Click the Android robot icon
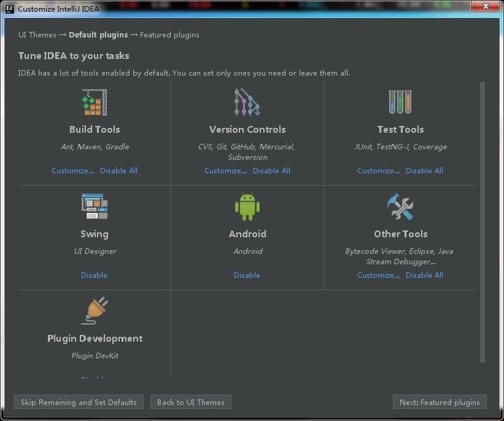Screen dimensions: 504x421 click(x=247, y=207)
